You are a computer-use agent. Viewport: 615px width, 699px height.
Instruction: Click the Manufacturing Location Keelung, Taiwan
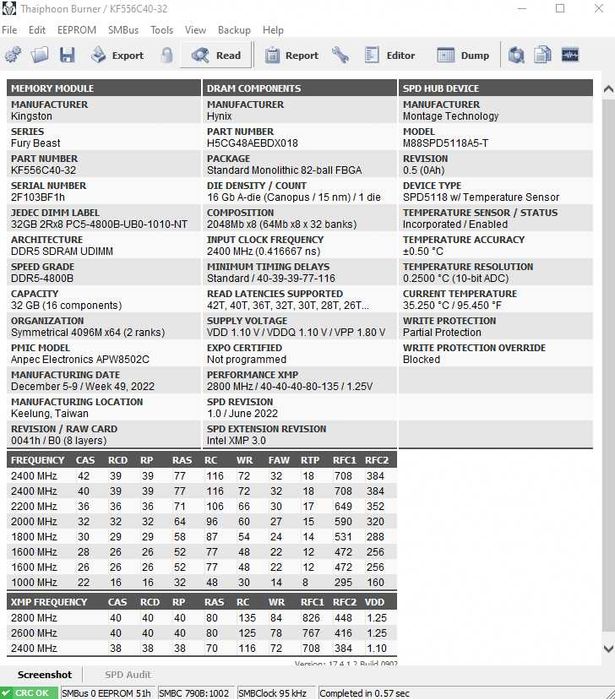point(49,414)
